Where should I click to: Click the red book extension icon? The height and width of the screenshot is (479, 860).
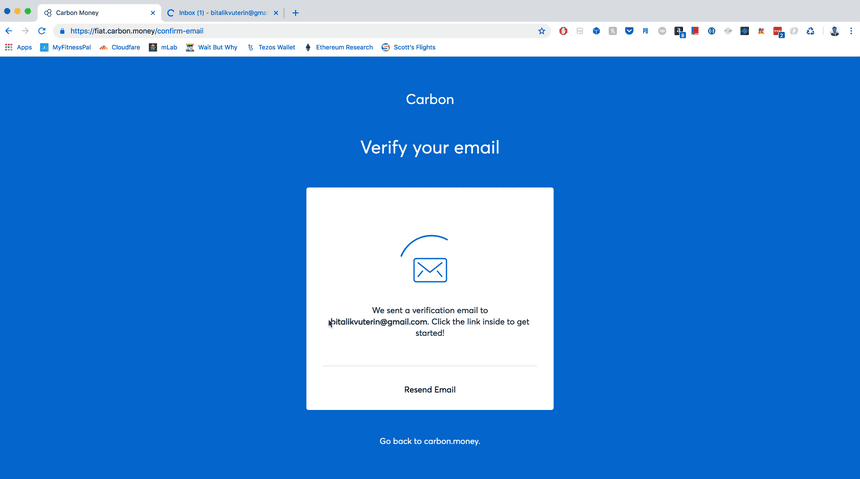695,31
